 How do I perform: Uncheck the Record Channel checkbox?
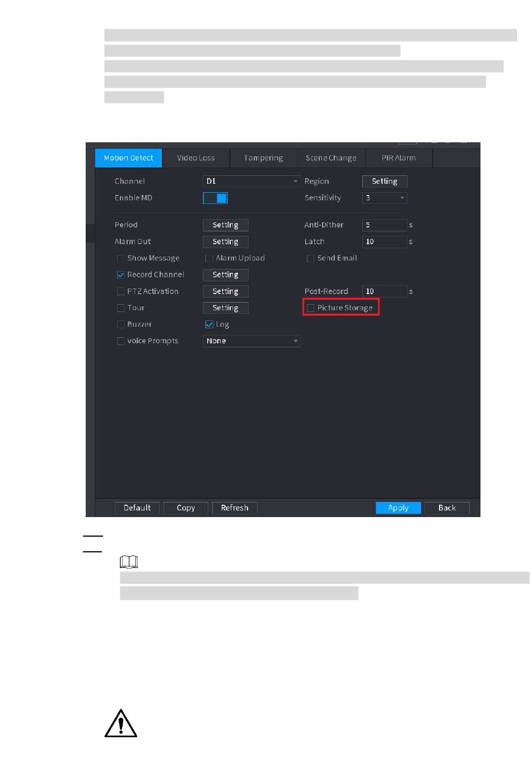coord(120,274)
